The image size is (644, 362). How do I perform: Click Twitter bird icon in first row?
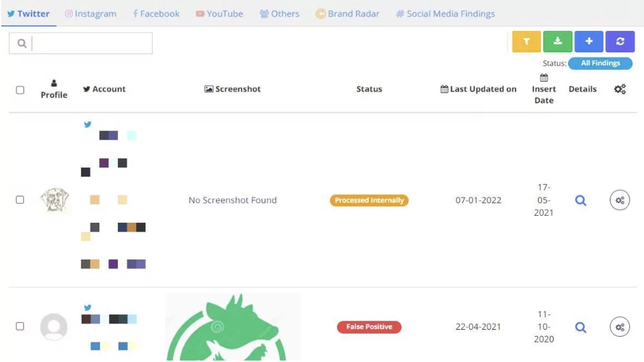click(88, 124)
